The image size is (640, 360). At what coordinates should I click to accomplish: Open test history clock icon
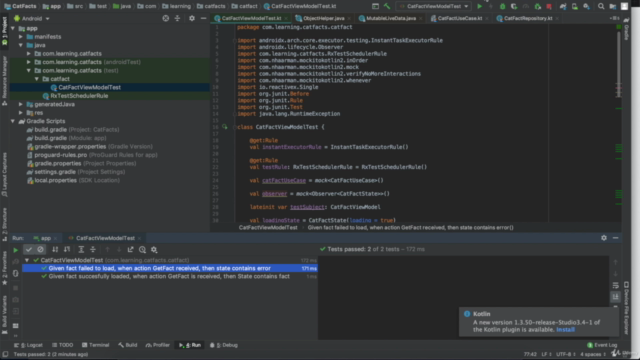(x=142, y=249)
